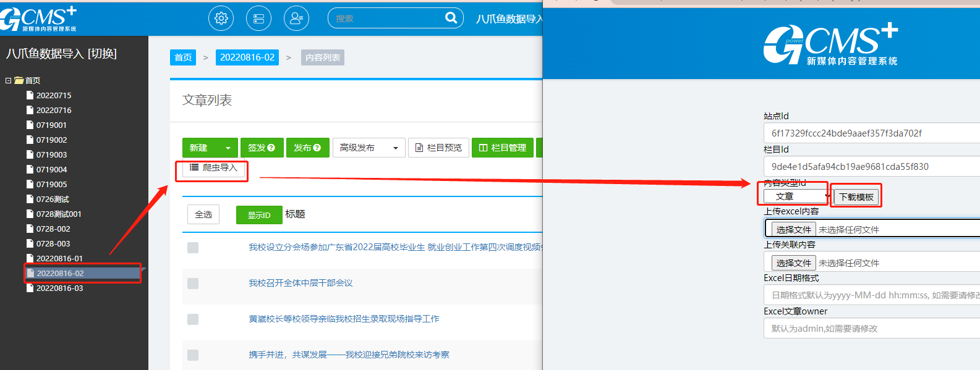Click the user management icon in header
Image resolution: width=980 pixels, height=370 pixels.
[296, 19]
